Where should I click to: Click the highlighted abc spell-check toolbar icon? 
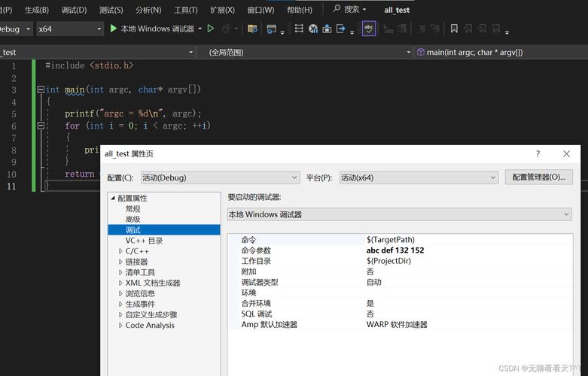tap(368, 29)
